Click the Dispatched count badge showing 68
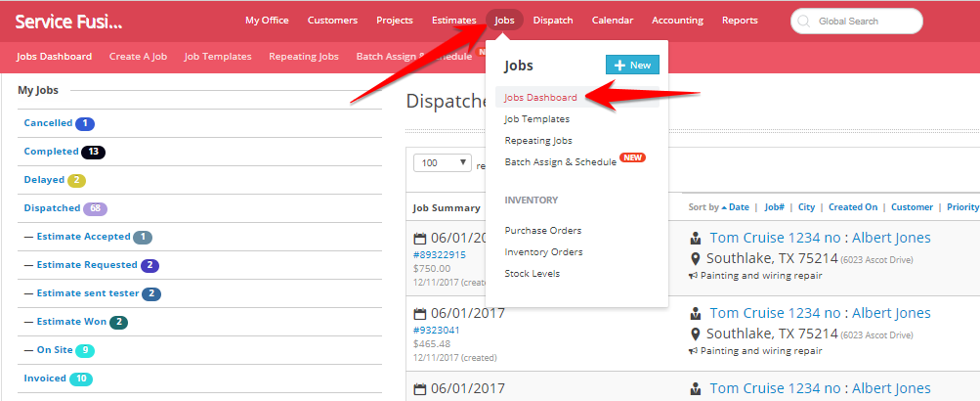The height and width of the screenshot is (401, 980). (x=95, y=208)
